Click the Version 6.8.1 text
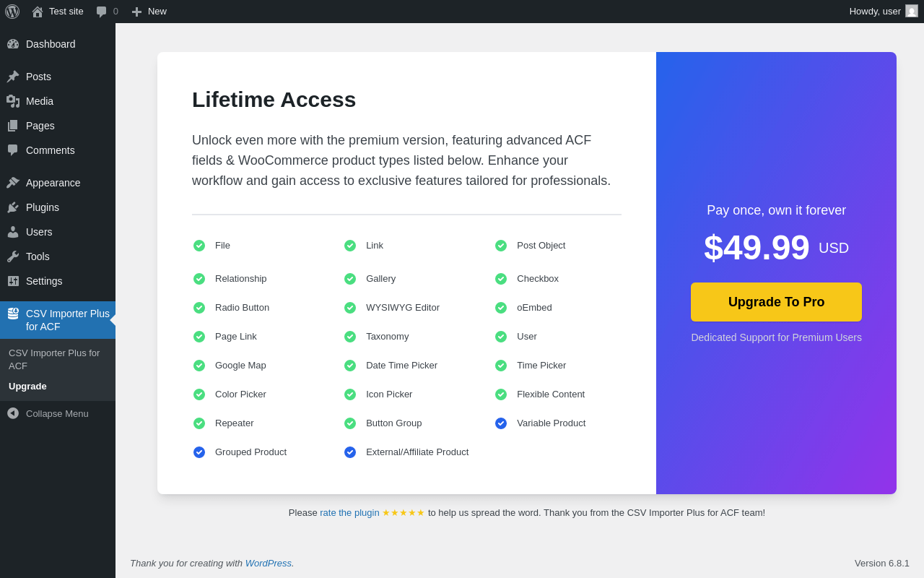 882,563
